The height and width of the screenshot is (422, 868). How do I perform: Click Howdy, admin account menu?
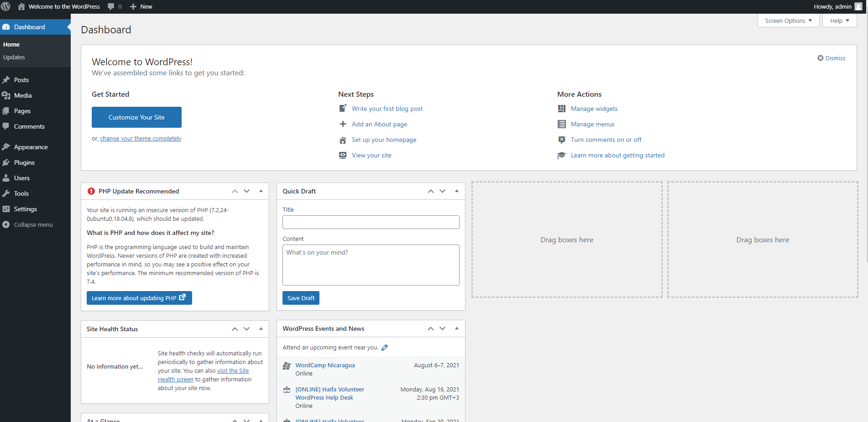838,6
